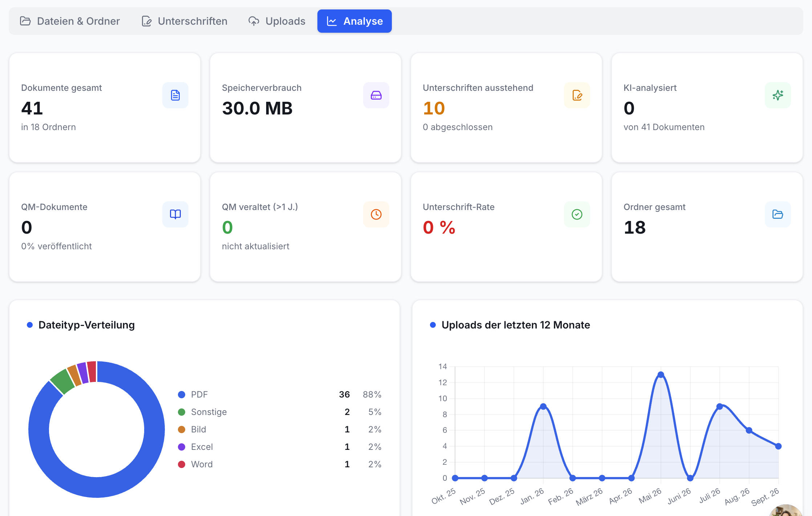Image resolution: width=812 pixels, height=516 pixels.
Task: Click the green Sonstige legend dot
Action: [x=182, y=412]
